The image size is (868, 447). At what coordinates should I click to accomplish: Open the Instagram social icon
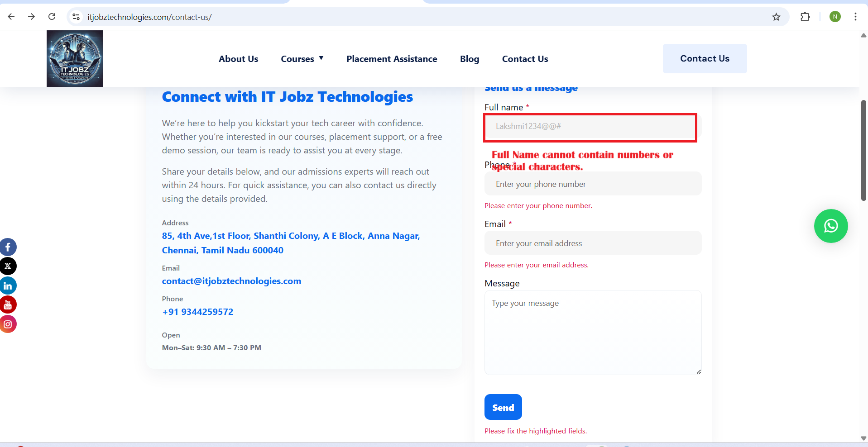pos(8,324)
